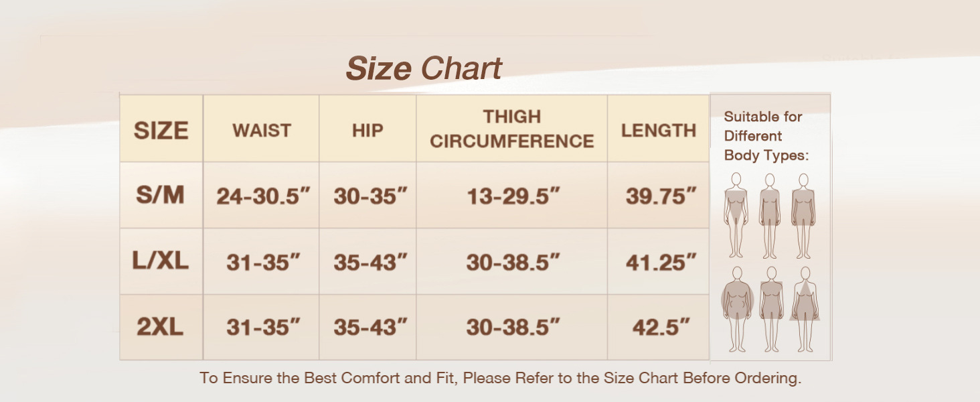The image size is (980, 402).
Task: Select the 2XL size row label
Action: pyautogui.click(x=161, y=327)
